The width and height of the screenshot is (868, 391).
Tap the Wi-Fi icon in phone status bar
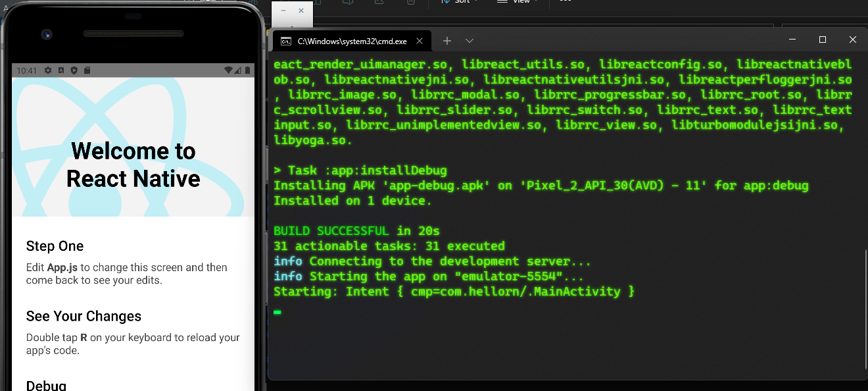click(228, 70)
